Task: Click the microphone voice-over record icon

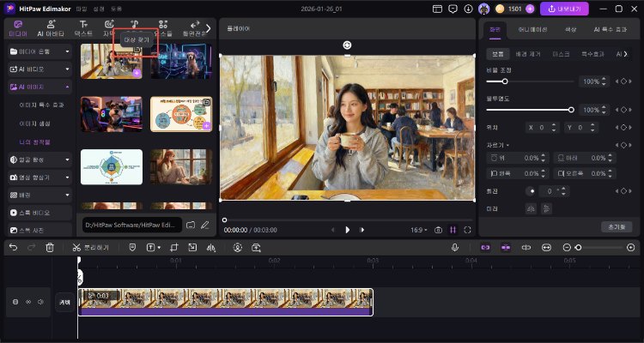Action: (455, 247)
